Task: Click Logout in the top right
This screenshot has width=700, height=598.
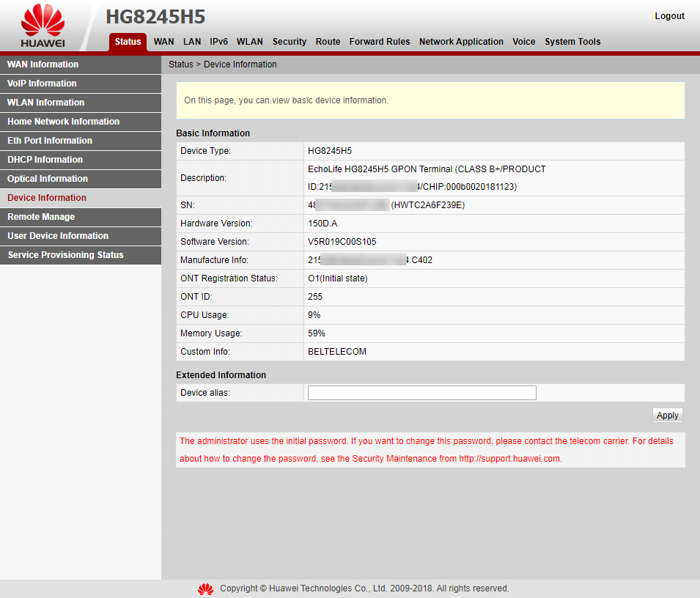Action: 669,15
